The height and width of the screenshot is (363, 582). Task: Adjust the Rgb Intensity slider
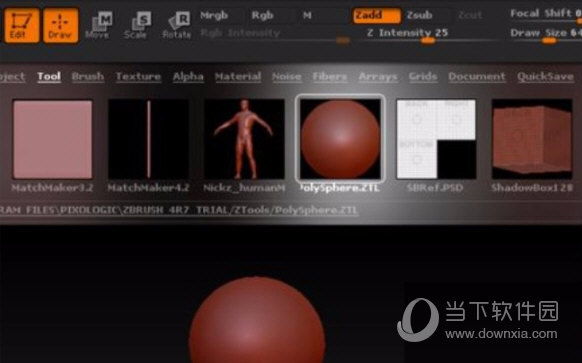click(x=275, y=36)
